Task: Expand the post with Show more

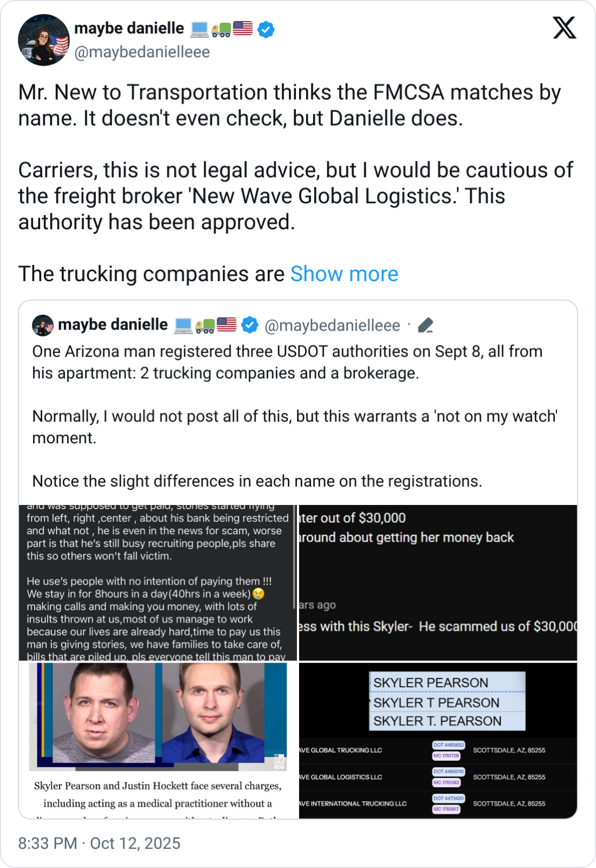Action: [344, 274]
